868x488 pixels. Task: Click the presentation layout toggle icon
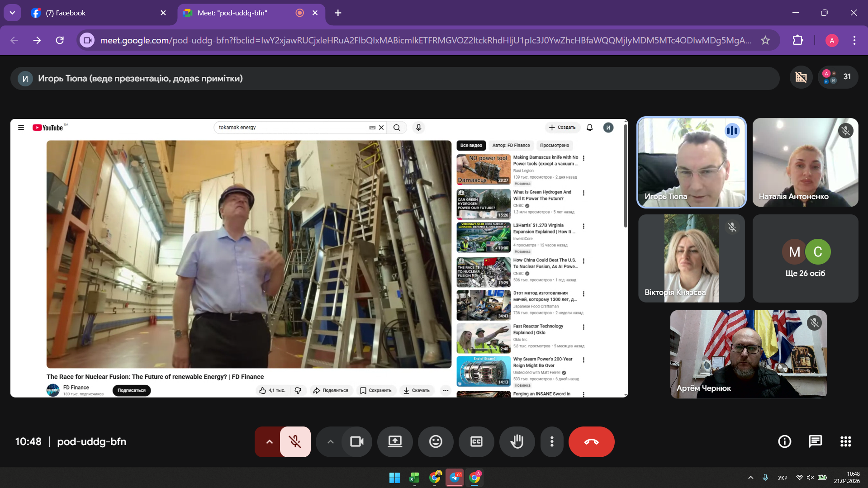tap(801, 77)
